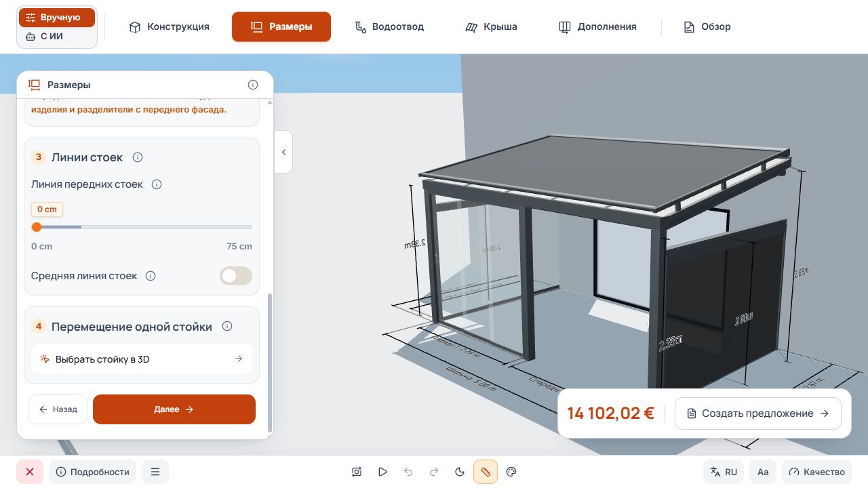868x488 pixels.
Task: Toggle night mode moon icon
Action: [459, 472]
